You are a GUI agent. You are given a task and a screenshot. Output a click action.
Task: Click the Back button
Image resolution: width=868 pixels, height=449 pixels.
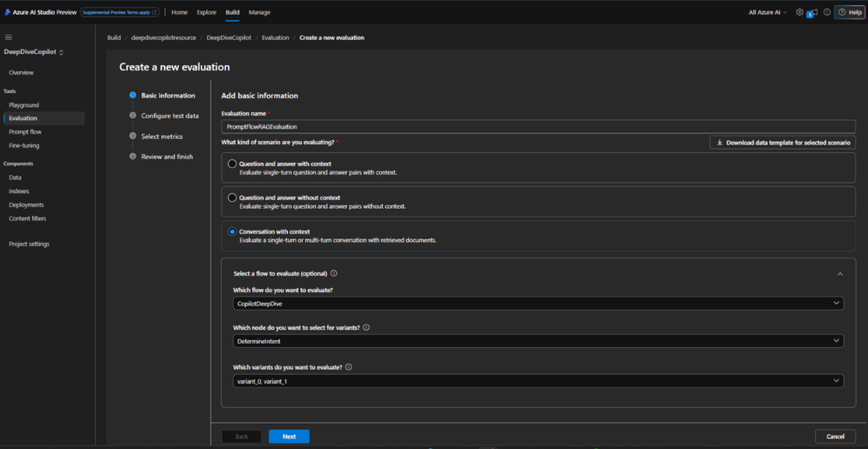[242, 436]
